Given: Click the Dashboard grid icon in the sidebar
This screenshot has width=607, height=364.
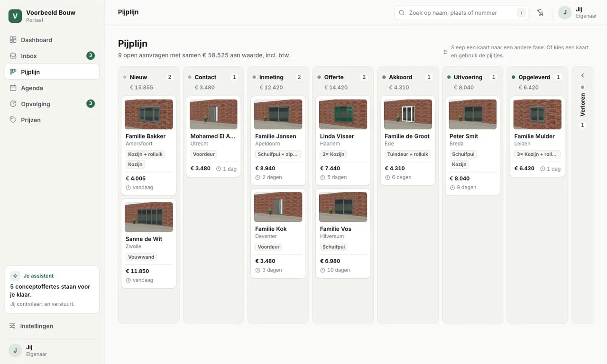Looking at the screenshot, I should pyautogui.click(x=13, y=40).
